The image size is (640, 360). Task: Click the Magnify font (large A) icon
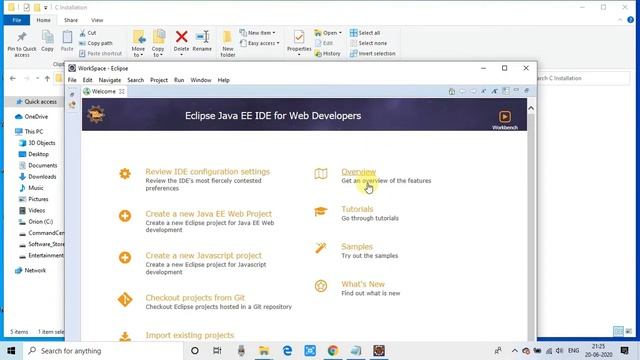click(494, 91)
